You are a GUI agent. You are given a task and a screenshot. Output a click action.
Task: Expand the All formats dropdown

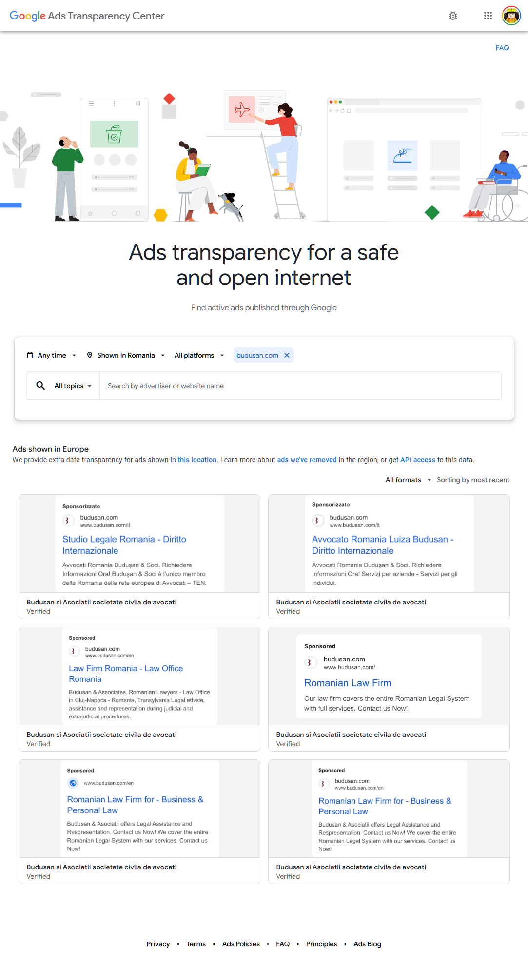pos(408,480)
